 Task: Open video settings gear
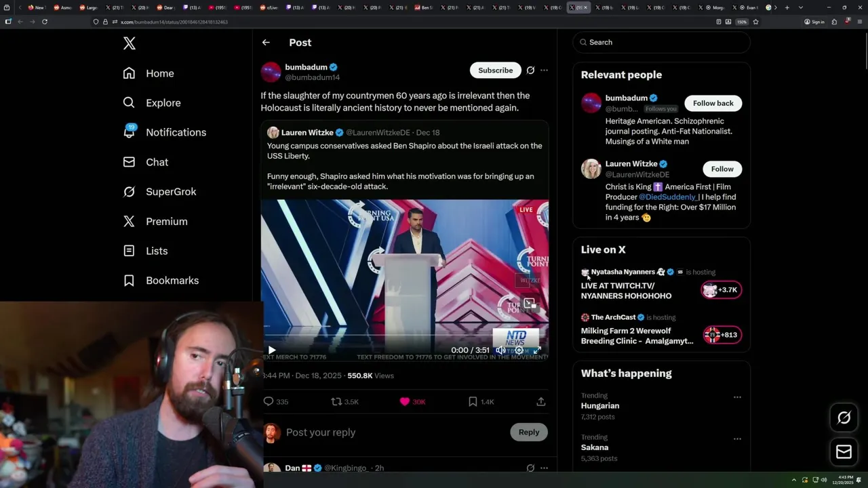pos(519,350)
